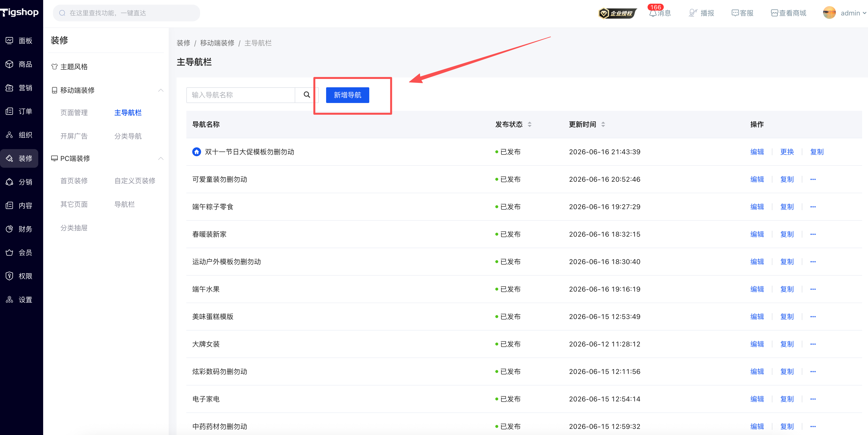Click the blue home icon beside 双十一节日大促模板

click(196, 152)
